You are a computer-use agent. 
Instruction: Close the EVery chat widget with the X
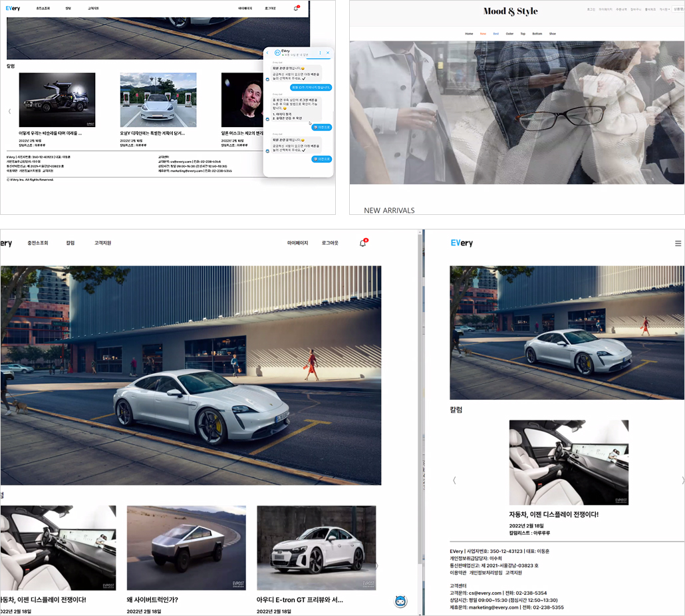tap(328, 53)
